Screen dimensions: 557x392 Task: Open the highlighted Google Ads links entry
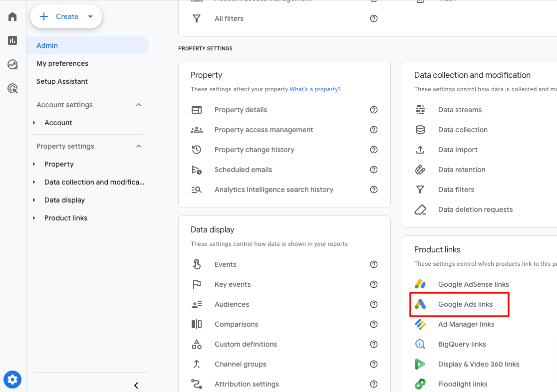coord(464,304)
